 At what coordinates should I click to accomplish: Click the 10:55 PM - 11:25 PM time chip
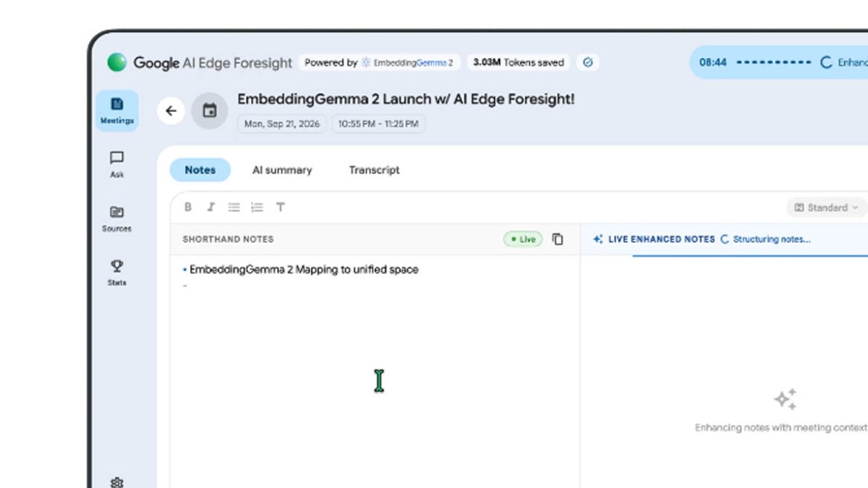pos(378,124)
